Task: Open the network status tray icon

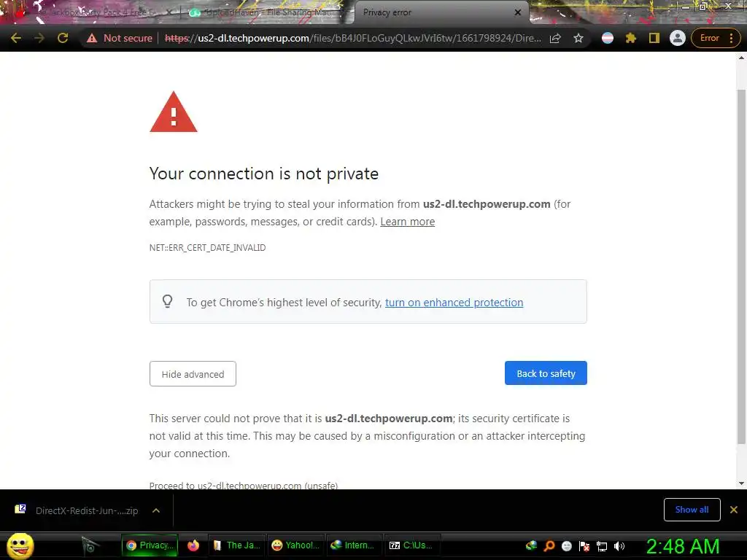Action: click(x=602, y=546)
